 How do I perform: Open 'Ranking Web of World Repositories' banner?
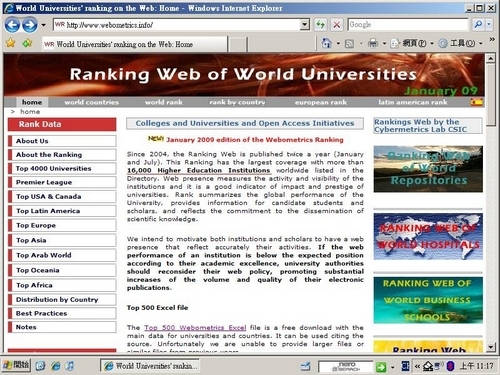coord(428,169)
